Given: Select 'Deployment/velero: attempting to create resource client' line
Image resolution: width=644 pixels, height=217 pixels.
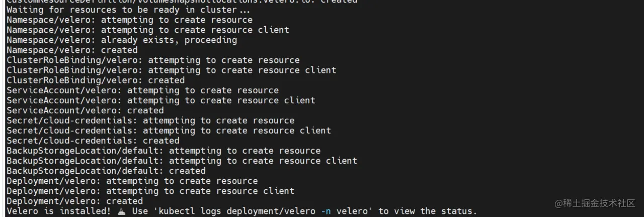Looking at the screenshot, I should (150, 191).
